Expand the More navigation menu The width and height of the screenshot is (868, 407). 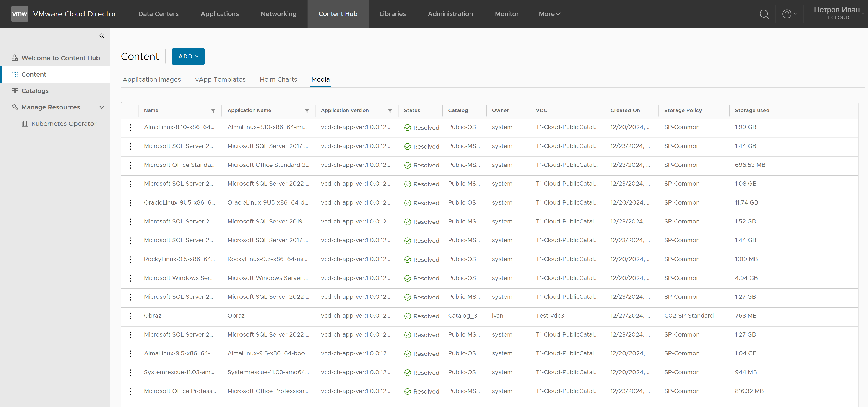[x=549, y=14]
